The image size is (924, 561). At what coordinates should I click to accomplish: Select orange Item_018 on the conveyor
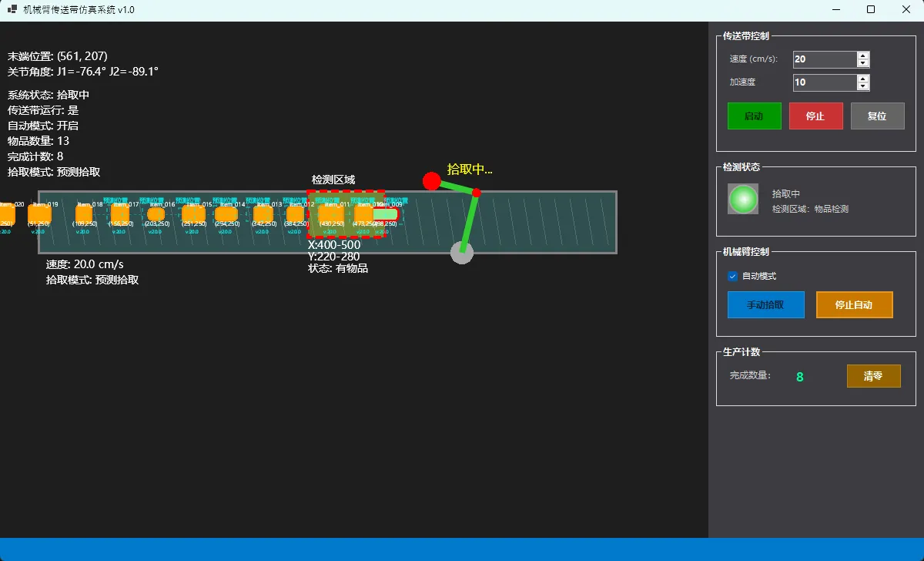[84, 213]
